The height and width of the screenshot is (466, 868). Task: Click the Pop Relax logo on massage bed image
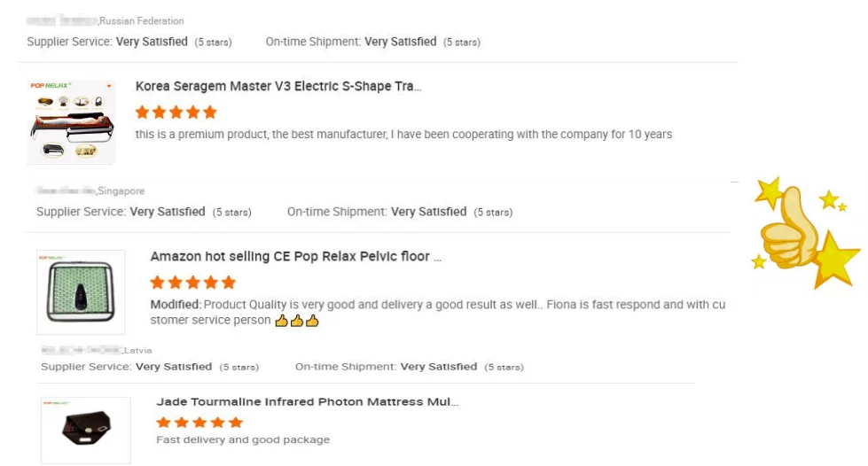pyautogui.click(x=50, y=86)
